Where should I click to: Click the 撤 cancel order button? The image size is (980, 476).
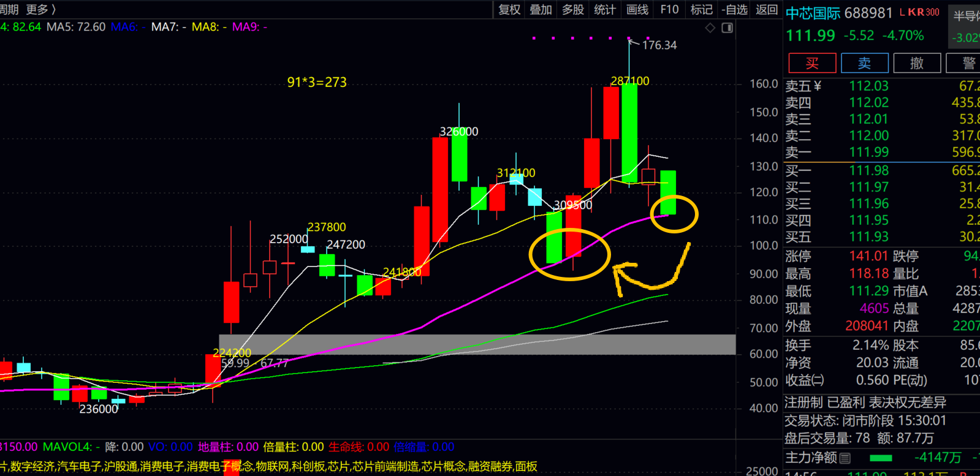pyautogui.click(x=917, y=63)
